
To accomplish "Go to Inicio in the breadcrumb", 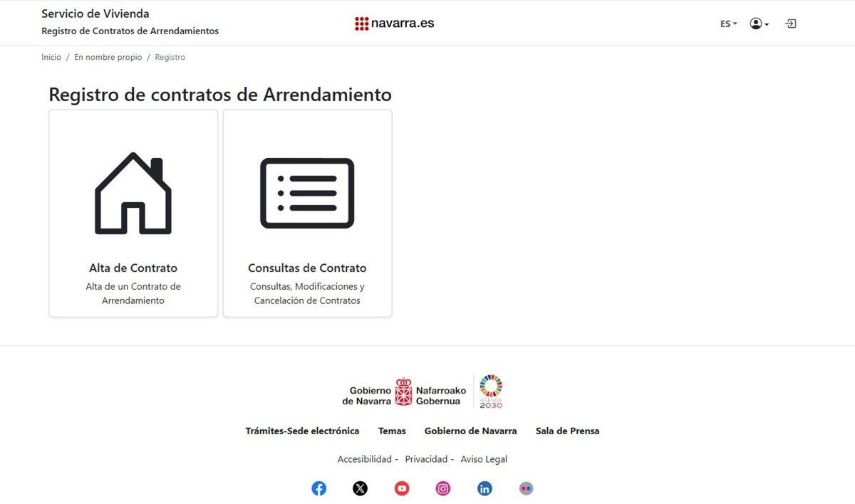I will 51,57.
